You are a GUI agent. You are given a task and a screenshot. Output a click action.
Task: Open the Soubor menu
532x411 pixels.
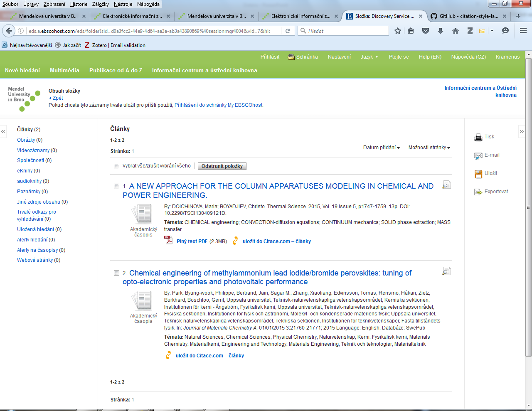point(10,4)
